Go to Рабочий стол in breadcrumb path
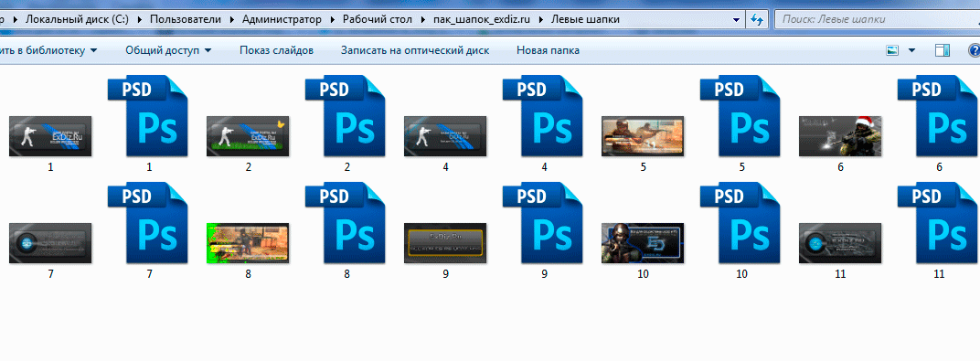This screenshot has height=361, width=980. coord(377,19)
